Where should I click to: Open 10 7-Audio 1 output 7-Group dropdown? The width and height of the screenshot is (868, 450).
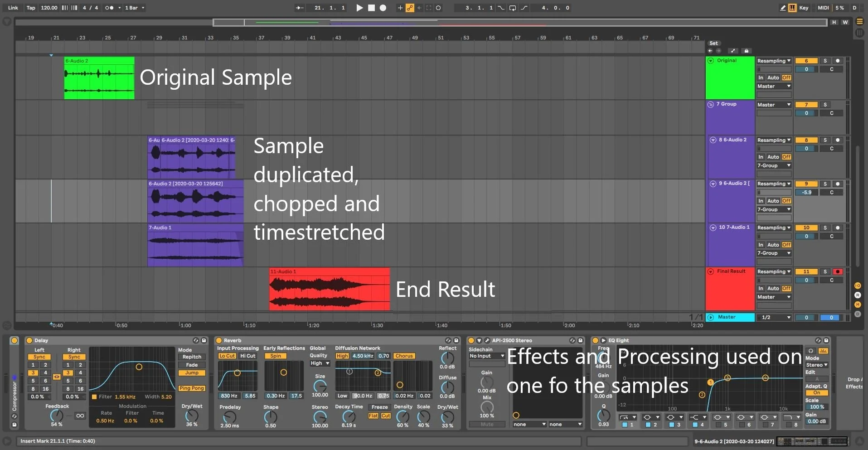[774, 253]
